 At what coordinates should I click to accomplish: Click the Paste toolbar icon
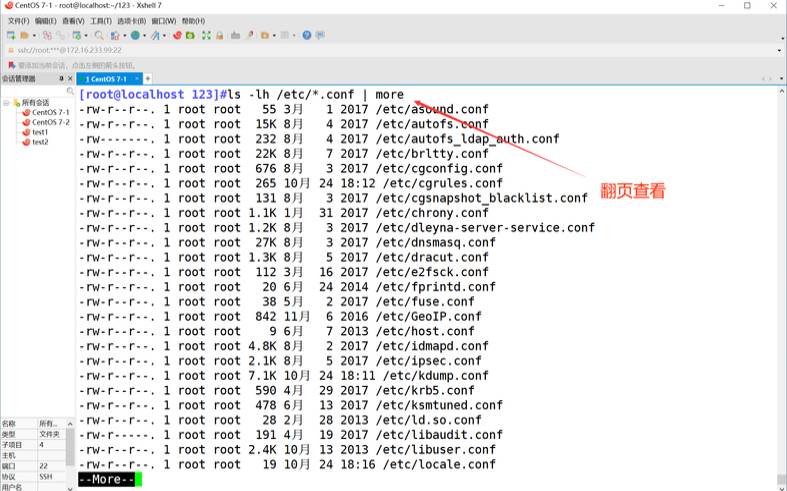coord(61,35)
